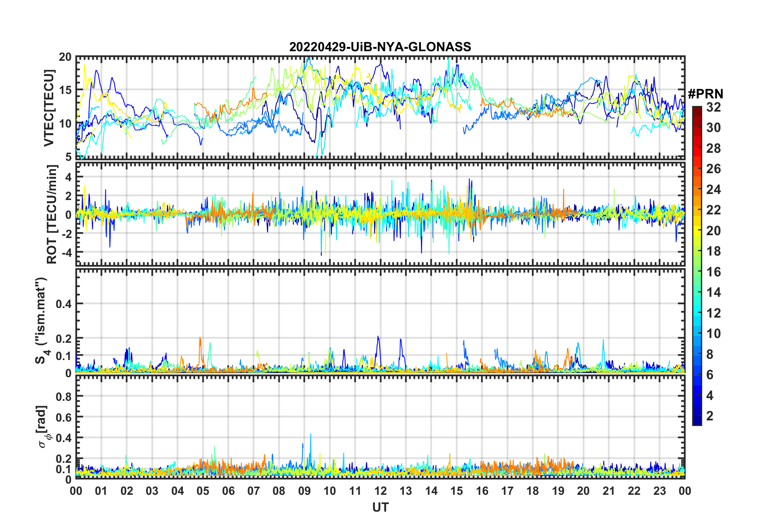This screenshot has height=532, width=761.
Task: Select colorbar tick label 16
Action: click(713, 272)
